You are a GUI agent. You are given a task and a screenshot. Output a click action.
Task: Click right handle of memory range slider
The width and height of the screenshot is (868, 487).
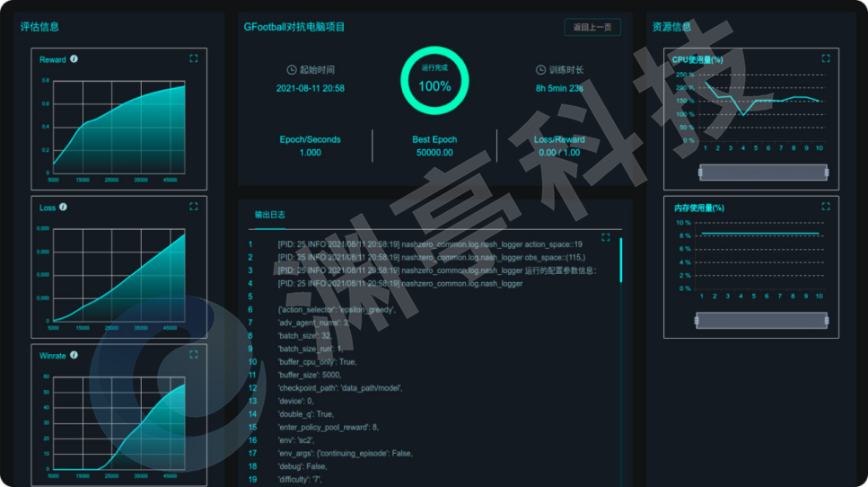tap(827, 320)
